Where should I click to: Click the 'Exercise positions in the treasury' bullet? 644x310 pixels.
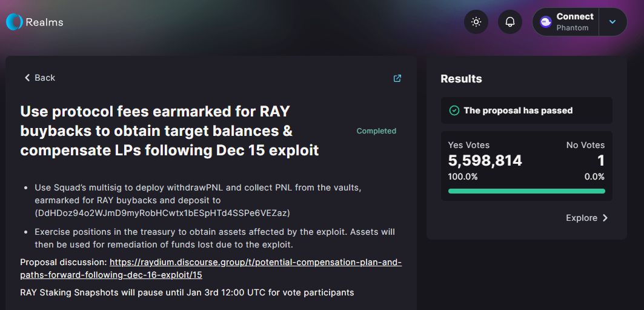(215, 238)
